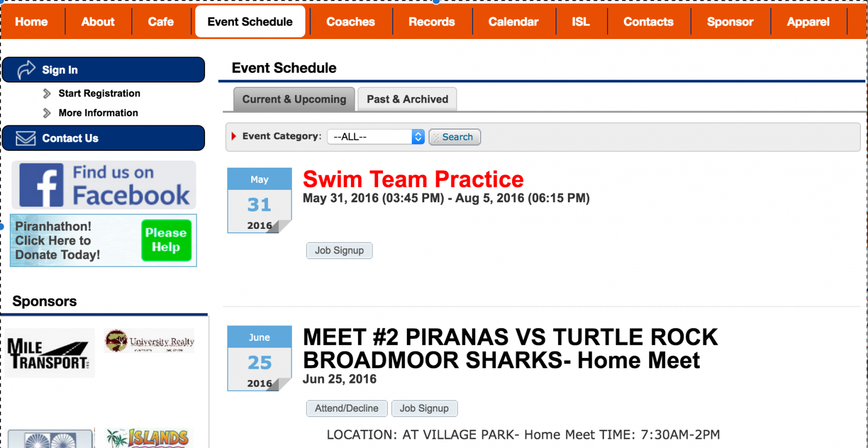
Task: Open the Find us on Facebook badge
Action: pos(104,185)
